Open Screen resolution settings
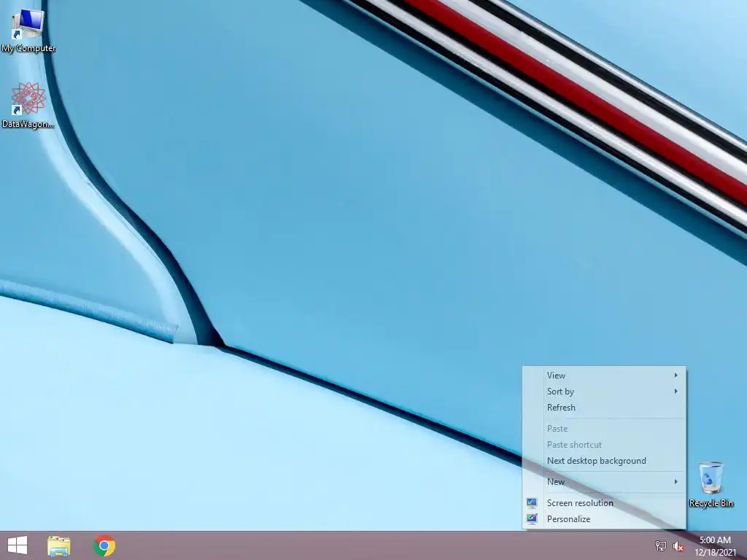747x560 pixels. (604, 503)
